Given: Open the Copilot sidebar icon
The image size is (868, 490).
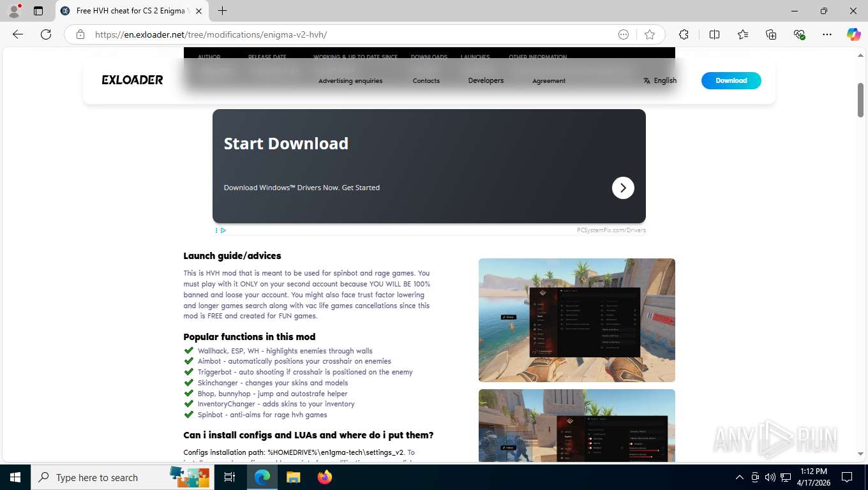Looking at the screenshot, I should (854, 34).
